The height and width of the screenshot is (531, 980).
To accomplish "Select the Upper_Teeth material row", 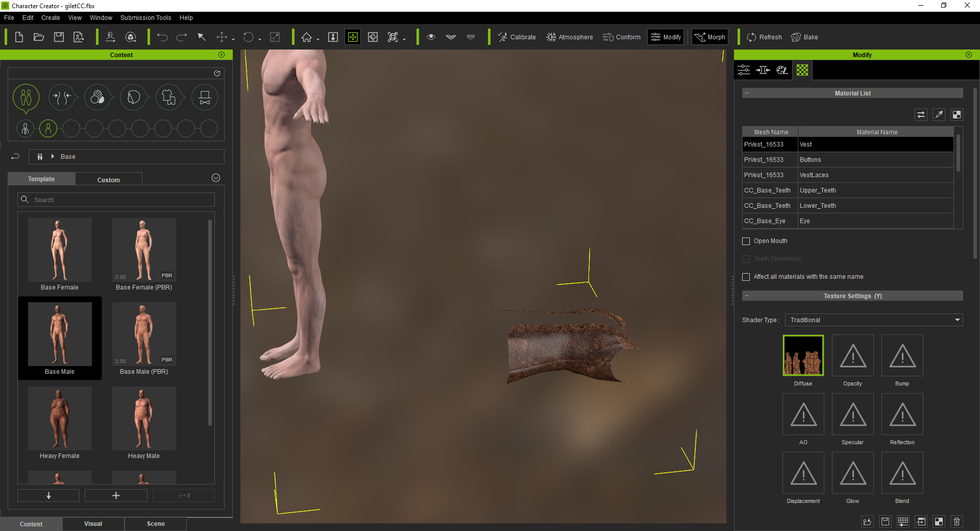I will point(848,190).
